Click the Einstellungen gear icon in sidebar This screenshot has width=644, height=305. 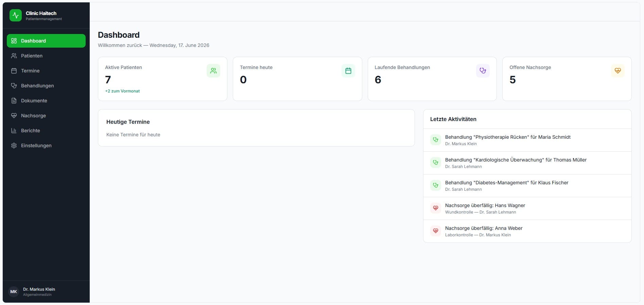tap(14, 146)
